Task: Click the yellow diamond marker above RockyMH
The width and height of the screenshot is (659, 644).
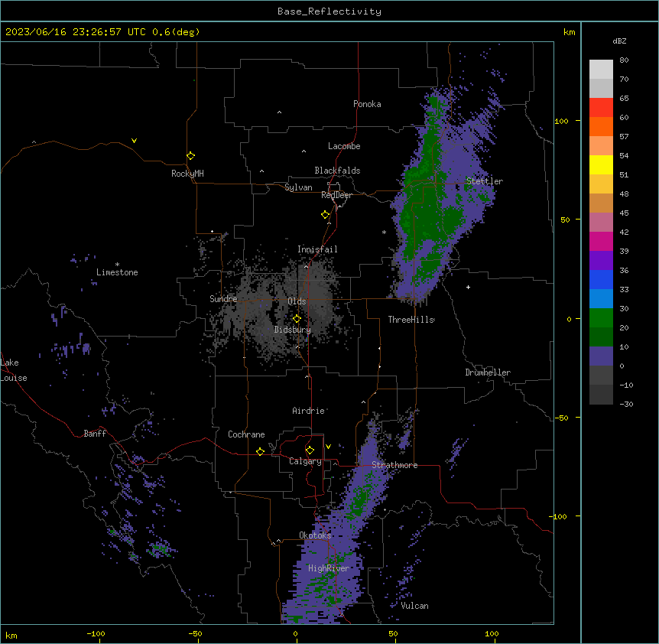Action: [x=191, y=156]
